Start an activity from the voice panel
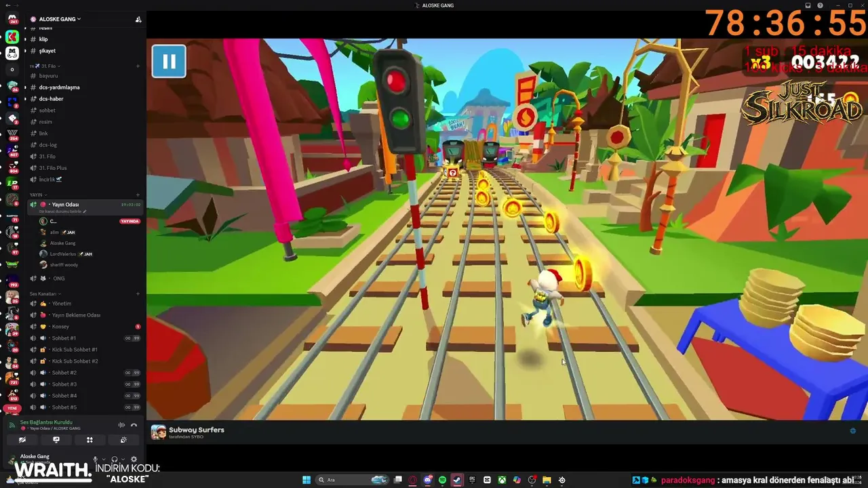This screenshot has height=488, width=868. click(x=90, y=440)
